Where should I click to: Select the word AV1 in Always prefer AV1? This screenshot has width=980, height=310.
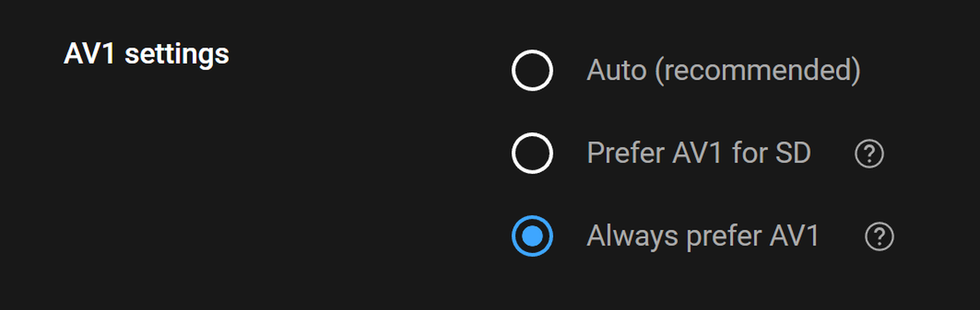[795, 237]
